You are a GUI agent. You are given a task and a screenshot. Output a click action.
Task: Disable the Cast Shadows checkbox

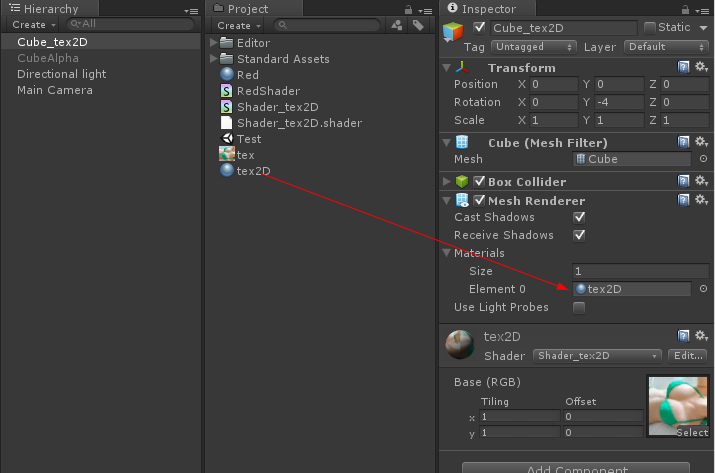[x=579, y=217]
